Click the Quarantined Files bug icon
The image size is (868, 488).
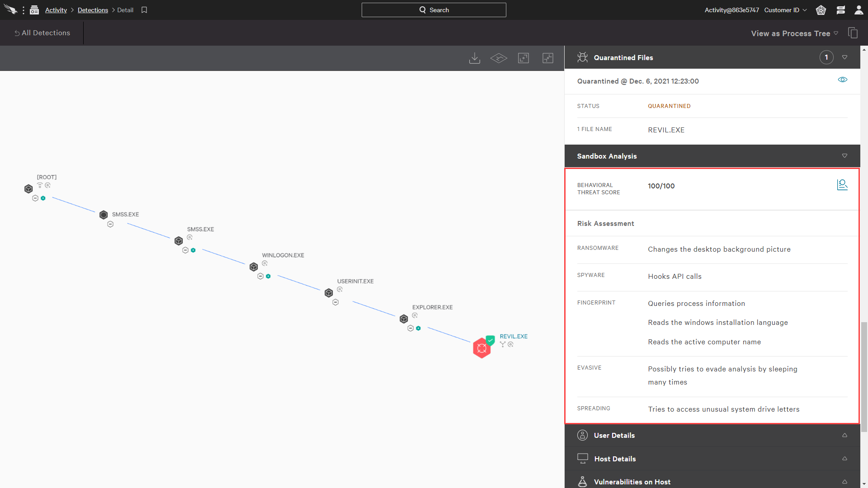point(583,57)
